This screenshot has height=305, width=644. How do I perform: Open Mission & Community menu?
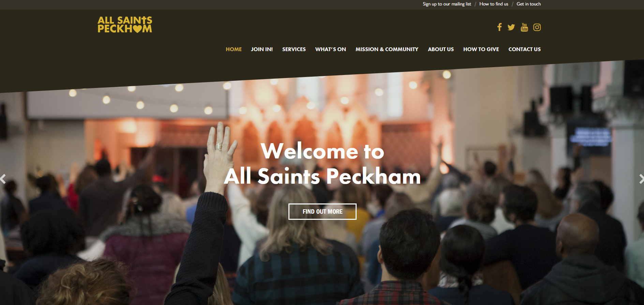pyautogui.click(x=387, y=49)
